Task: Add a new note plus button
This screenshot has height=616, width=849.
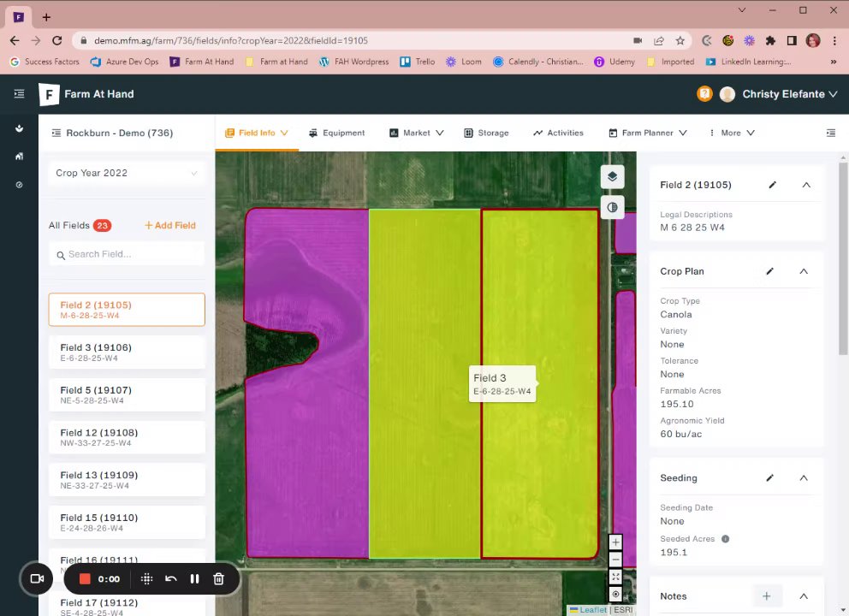Action: (767, 596)
